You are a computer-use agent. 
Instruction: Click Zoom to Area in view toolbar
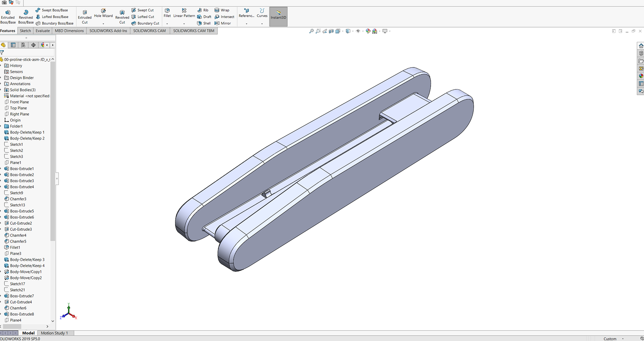318,31
